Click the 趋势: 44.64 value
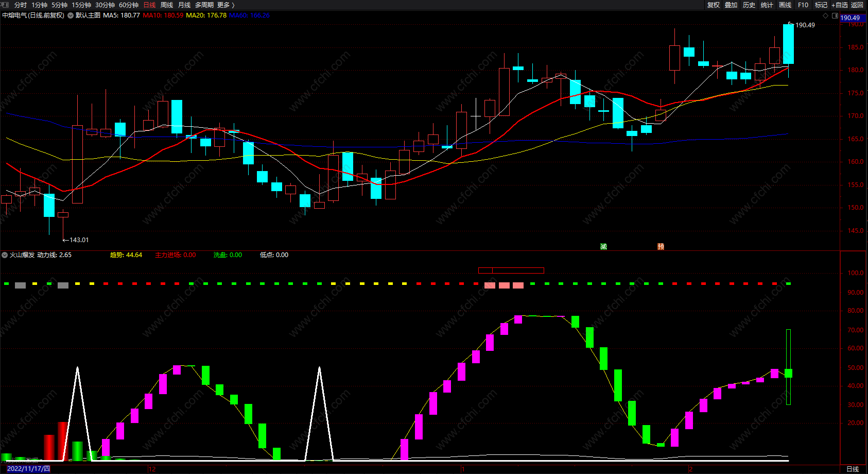 126,255
